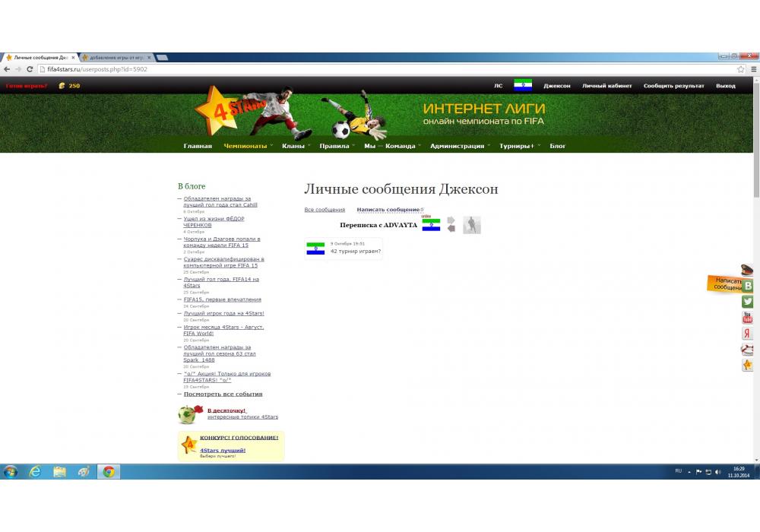Expand the Чемпионаты menu

(x=245, y=146)
